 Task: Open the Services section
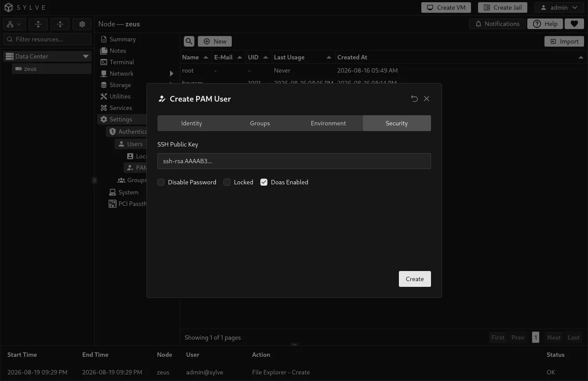click(121, 108)
